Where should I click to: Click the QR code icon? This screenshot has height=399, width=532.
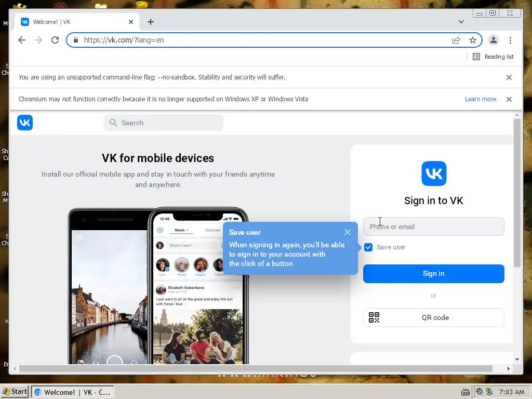374,317
